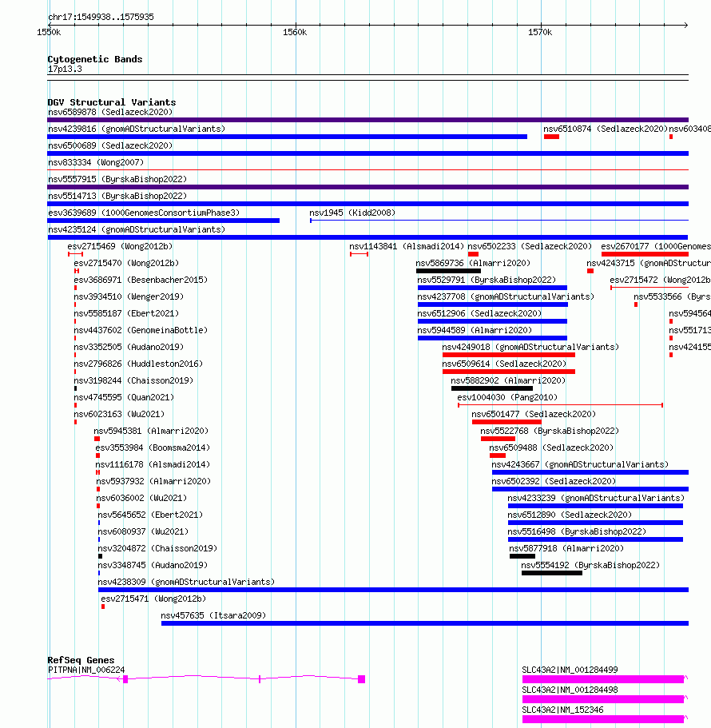Open nsv5645652 (Ebert2021) entry
The height and width of the screenshot is (728, 711).
150,514
